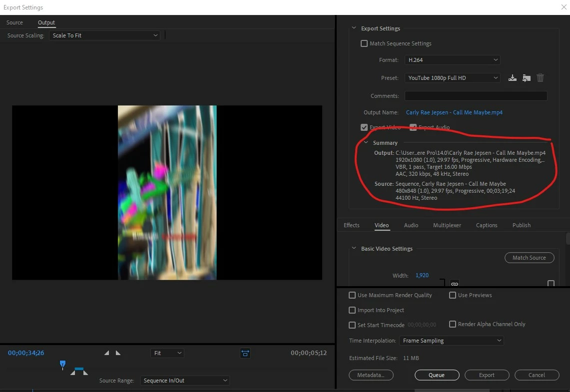Click the Delete Preset trash icon
The image size is (570, 392).
pyautogui.click(x=540, y=78)
